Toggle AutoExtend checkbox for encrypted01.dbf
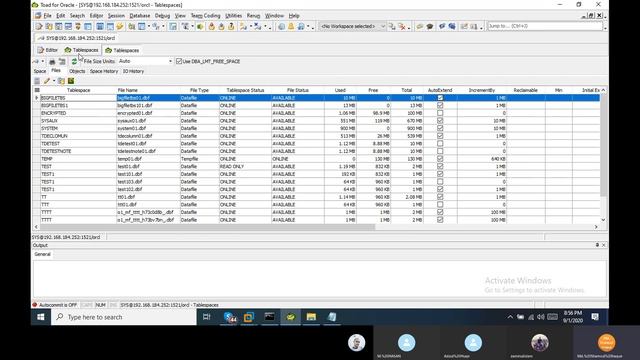The height and width of the screenshot is (360, 640). click(440, 113)
